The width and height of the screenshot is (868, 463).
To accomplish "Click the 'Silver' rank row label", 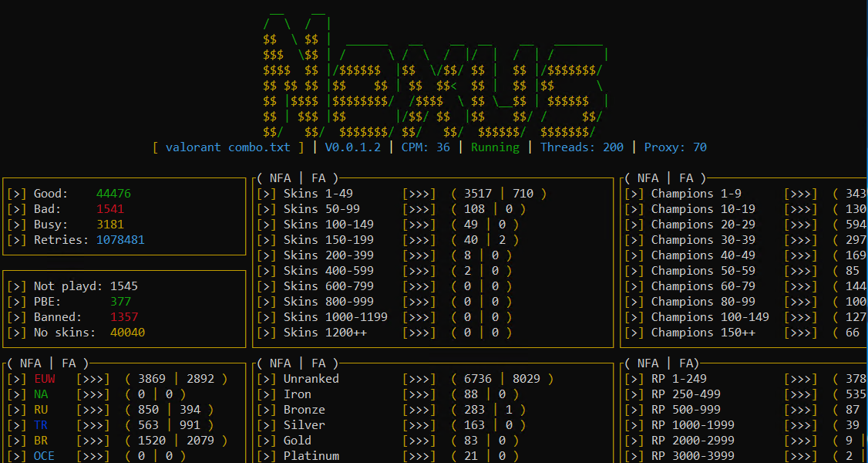I will [x=304, y=425].
